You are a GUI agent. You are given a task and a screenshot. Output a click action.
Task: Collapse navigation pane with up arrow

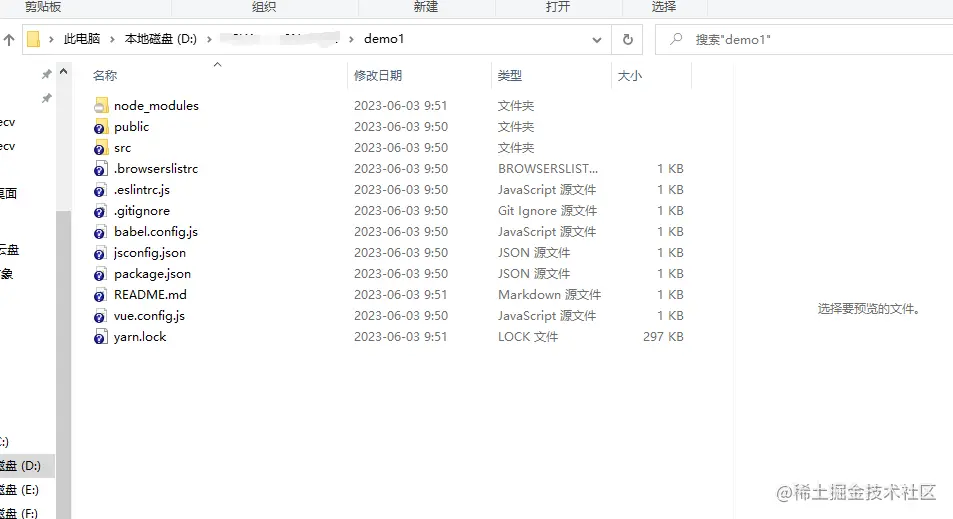coord(63,72)
